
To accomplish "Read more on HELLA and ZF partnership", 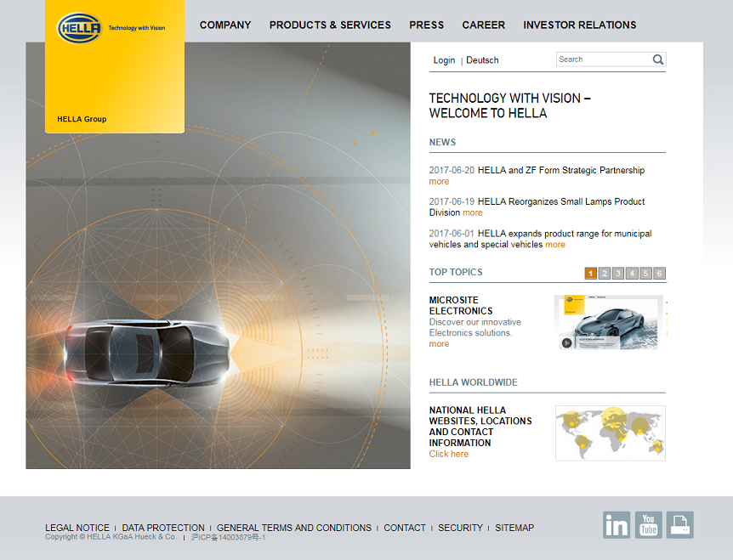I will (x=439, y=182).
